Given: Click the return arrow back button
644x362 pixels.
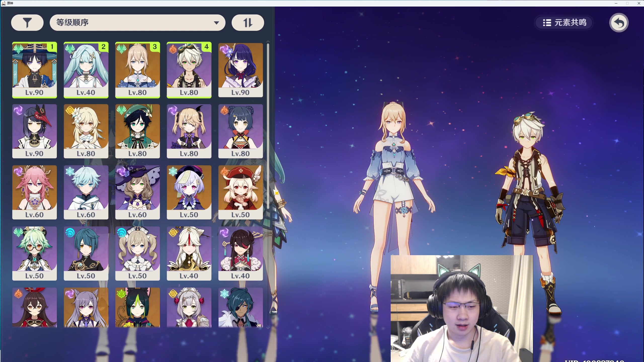Looking at the screenshot, I should click(619, 23).
